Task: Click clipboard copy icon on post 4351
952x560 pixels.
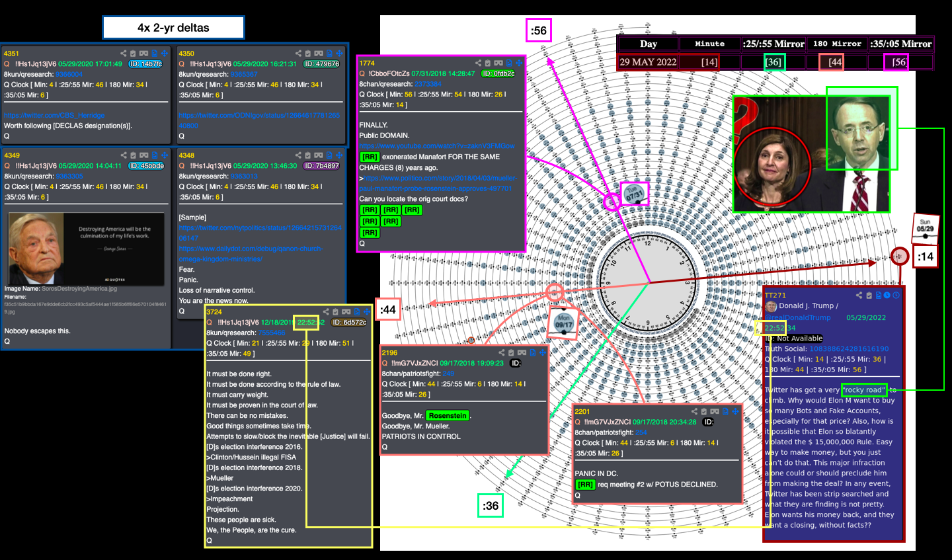Action: [133, 54]
